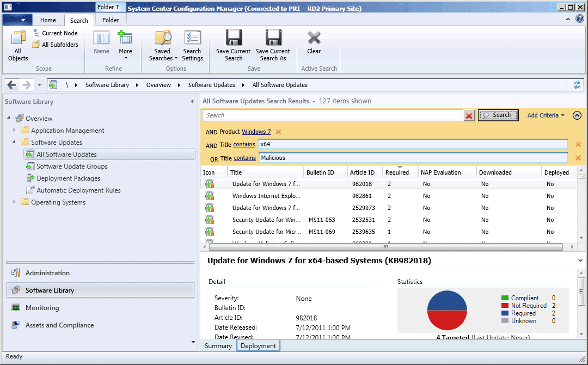
Task: Click Save Current Search As
Action: tap(273, 46)
